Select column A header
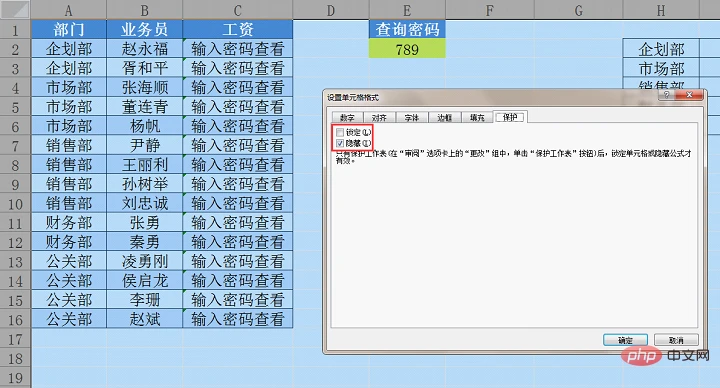Viewport: 720px width, 388px height. (x=68, y=10)
